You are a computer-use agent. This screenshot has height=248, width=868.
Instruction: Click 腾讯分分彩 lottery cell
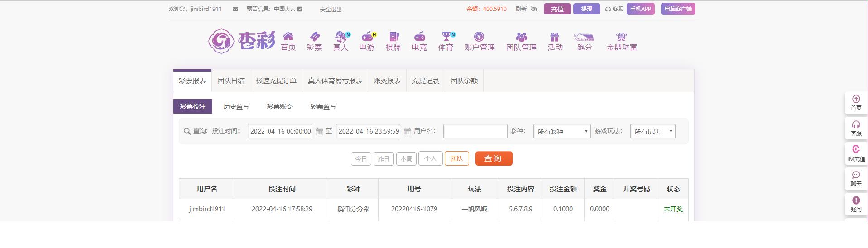tap(354, 209)
